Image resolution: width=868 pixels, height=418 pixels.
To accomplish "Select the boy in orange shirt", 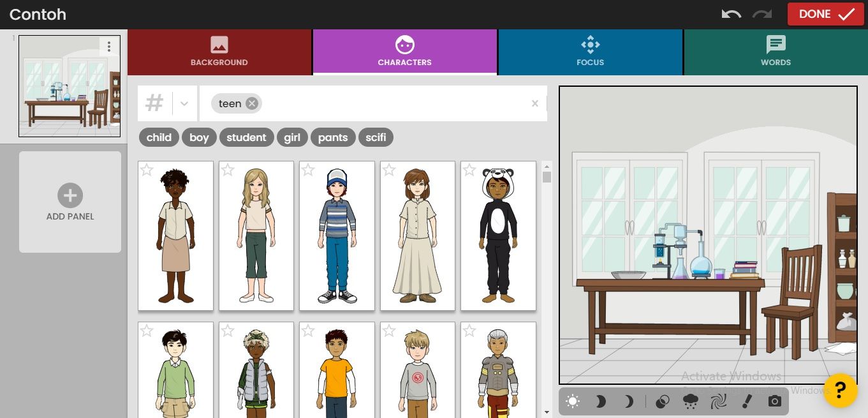I will [337, 370].
